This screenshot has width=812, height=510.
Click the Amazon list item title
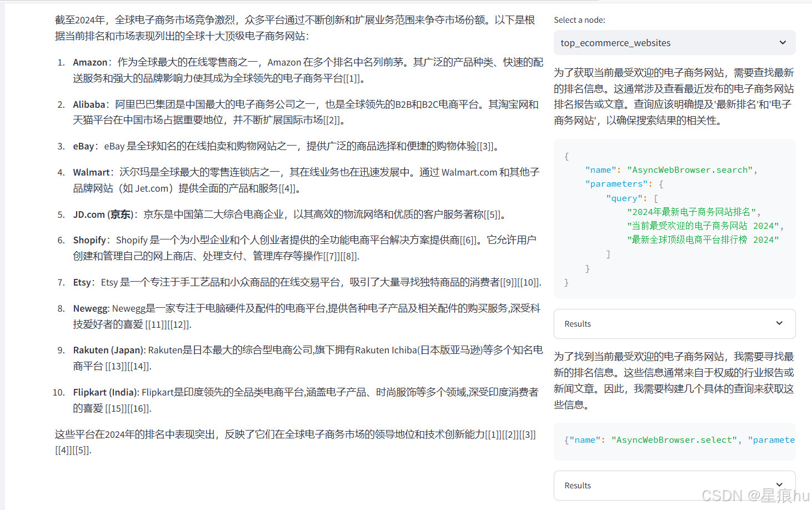(90, 62)
